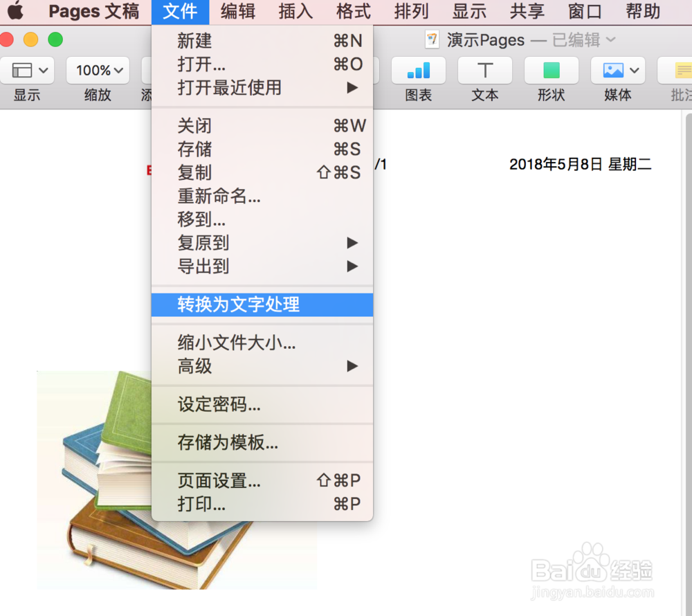Open the 媒体 media browser icon

(612, 70)
